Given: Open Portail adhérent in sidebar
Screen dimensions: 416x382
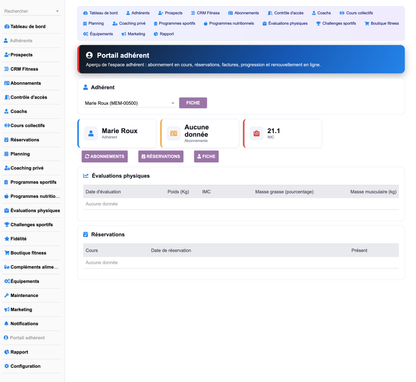Looking at the screenshot, I should (24, 338).
